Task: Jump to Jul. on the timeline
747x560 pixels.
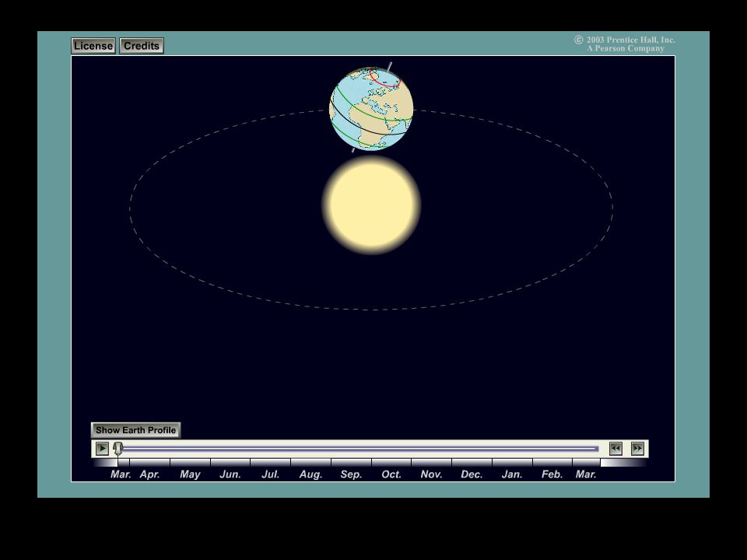Action: click(271, 474)
